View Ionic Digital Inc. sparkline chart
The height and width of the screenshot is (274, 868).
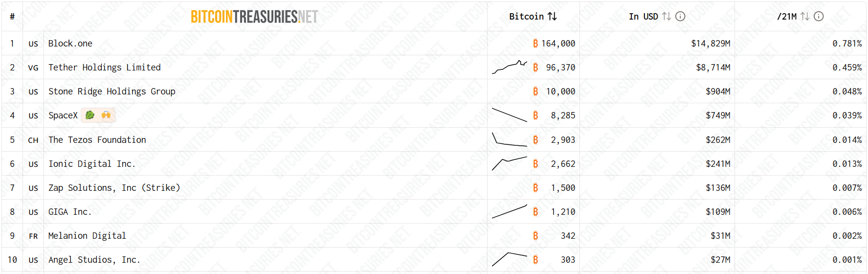point(509,163)
